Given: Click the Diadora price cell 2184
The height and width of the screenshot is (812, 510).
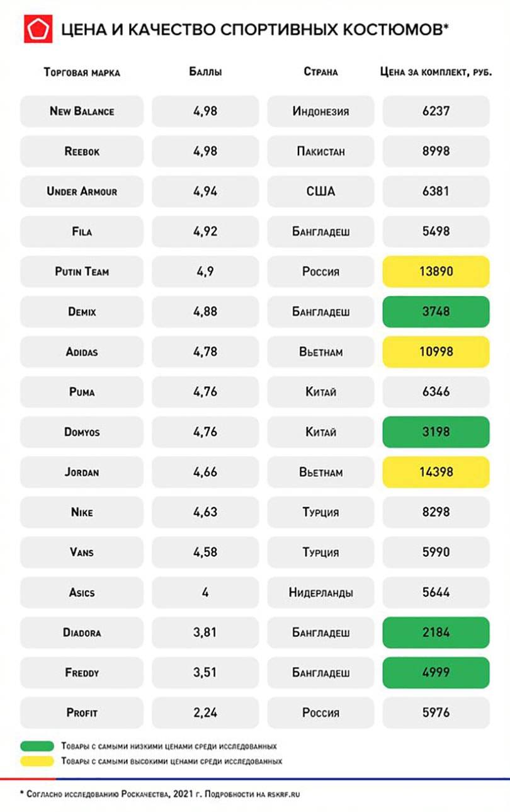Looking at the screenshot, I should coord(436,632).
